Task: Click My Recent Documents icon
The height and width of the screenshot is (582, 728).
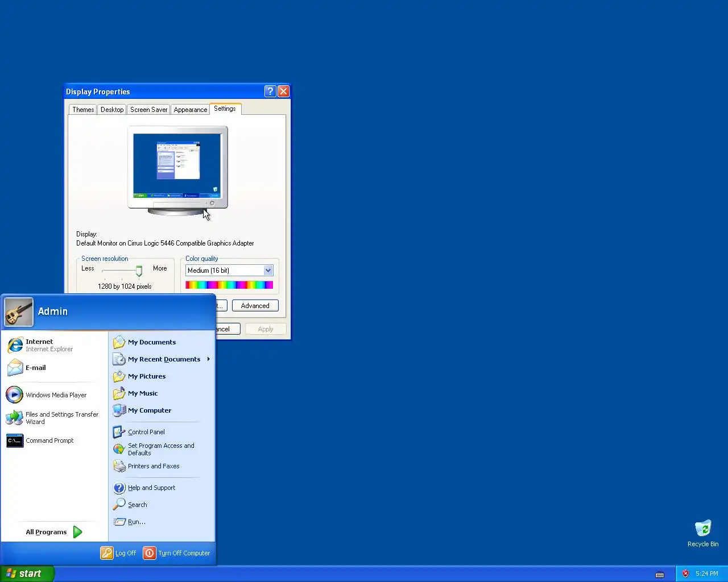Action: point(119,359)
